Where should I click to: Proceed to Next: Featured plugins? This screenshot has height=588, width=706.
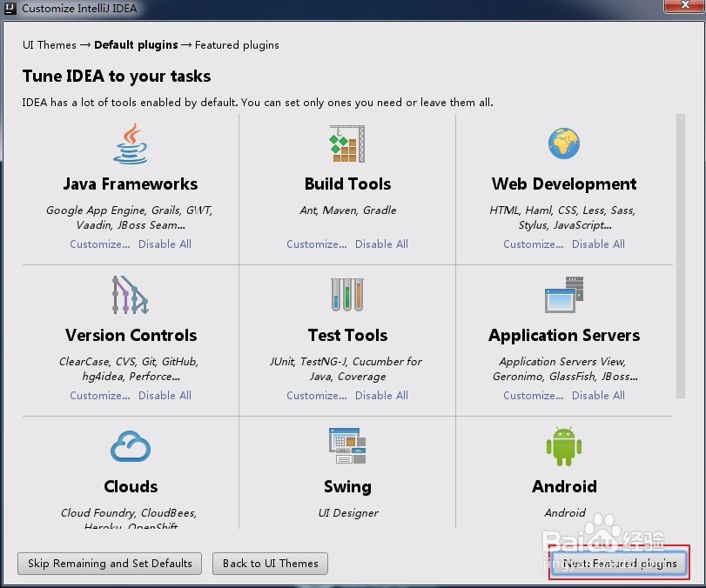(x=620, y=564)
